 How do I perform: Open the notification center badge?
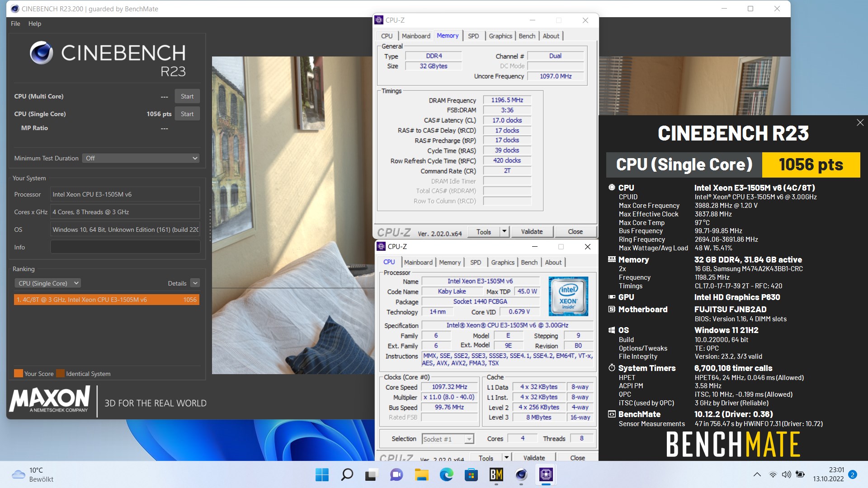coord(853,474)
